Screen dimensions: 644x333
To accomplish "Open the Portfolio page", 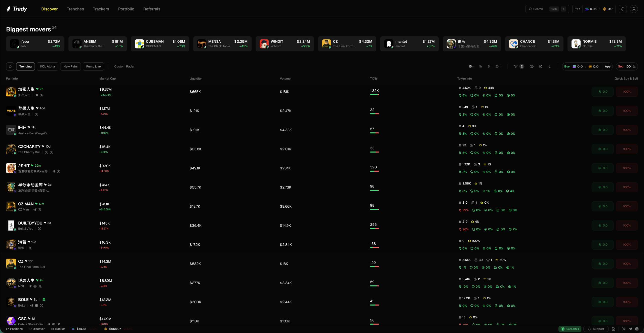I will pos(126,9).
